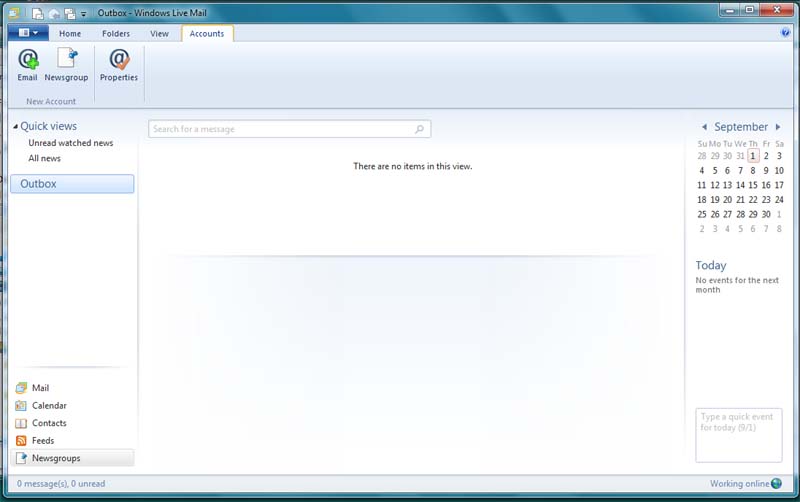The height and width of the screenshot is (502, 800).
Task: Add a new Newsgroup account
Action: pos(66,65)
